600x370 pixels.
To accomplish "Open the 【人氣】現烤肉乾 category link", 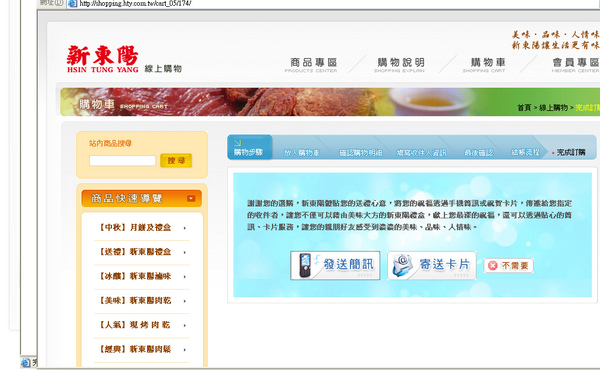I will [x=135, y=325].
